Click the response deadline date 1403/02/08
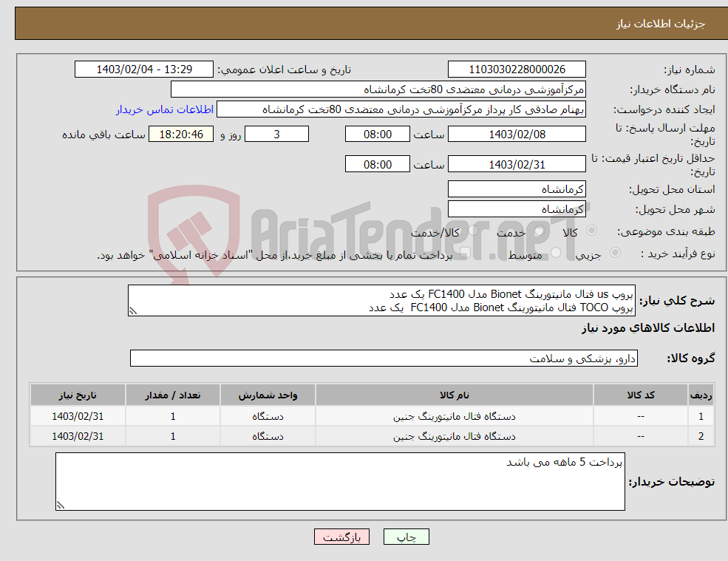728x561 pixels. click(x=517, y=135)
